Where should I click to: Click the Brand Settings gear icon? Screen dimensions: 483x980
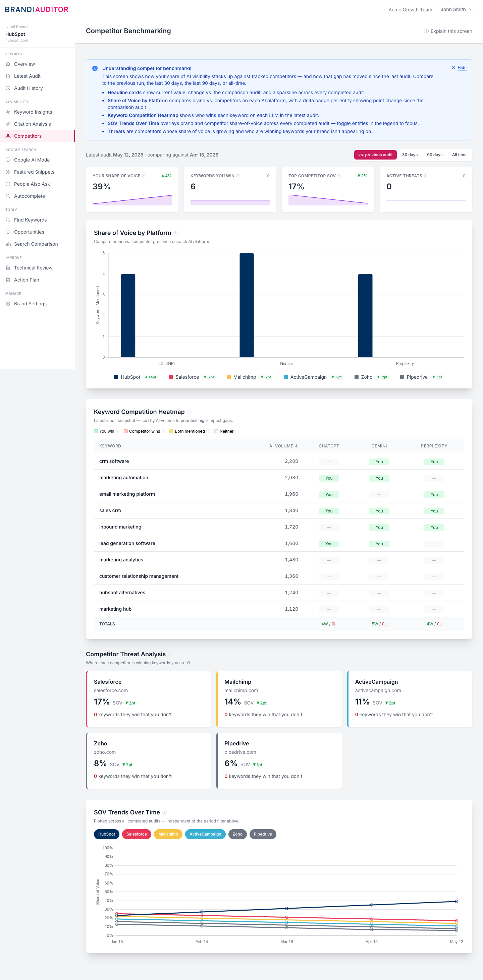(8, 304)
